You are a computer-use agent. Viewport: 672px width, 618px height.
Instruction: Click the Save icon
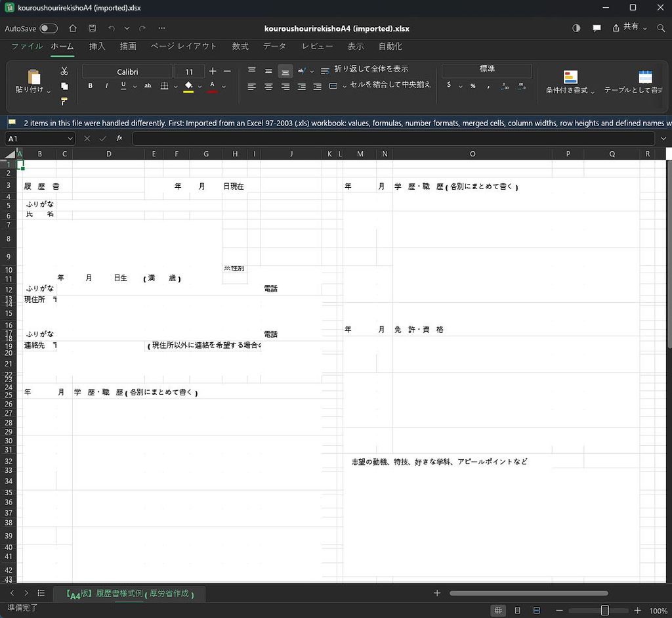(x=92, y=28)
